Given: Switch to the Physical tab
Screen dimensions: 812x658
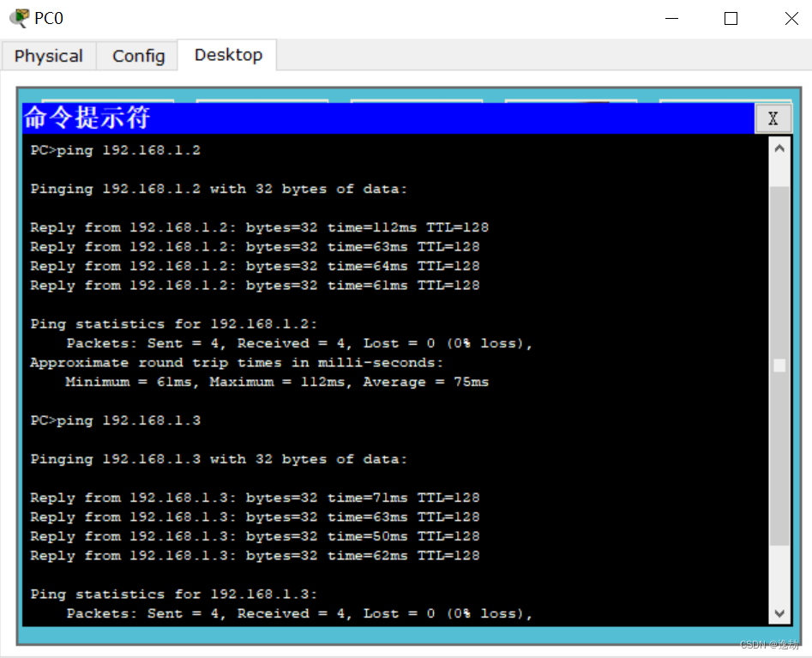Looking at the screenshot, I should pyautogui.click(x=49, y=56).
